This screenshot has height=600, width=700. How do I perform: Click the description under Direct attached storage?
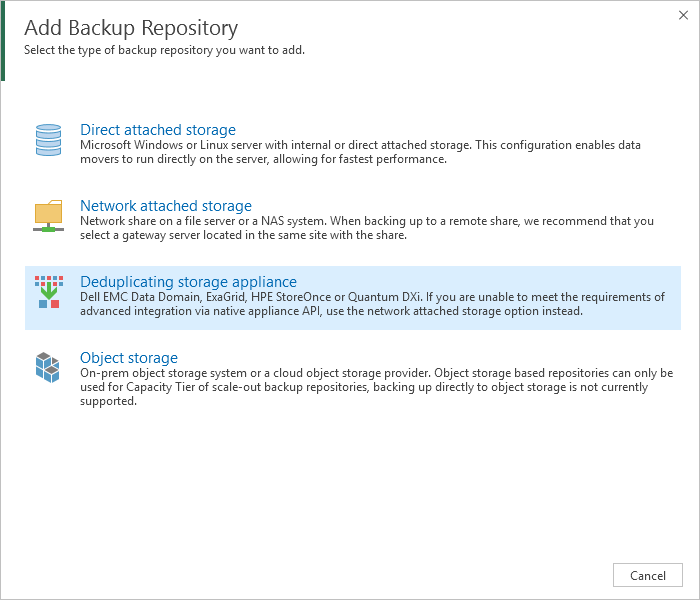pos(360,152)
